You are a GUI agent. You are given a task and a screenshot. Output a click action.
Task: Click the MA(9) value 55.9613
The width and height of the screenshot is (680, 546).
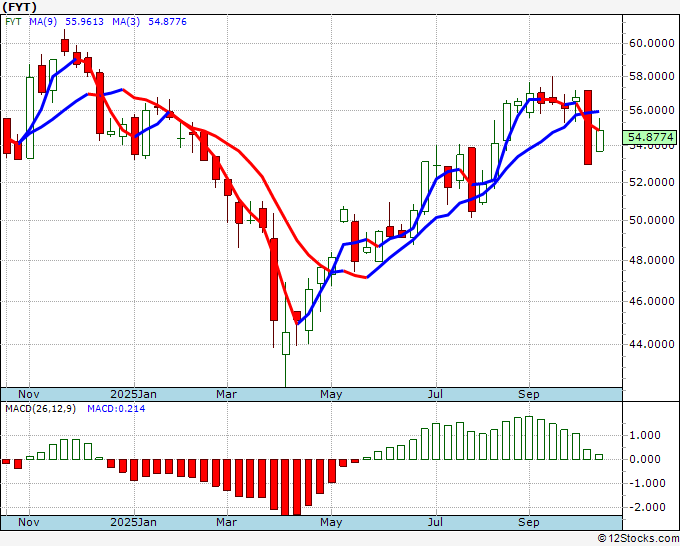(x=85, y=21)
